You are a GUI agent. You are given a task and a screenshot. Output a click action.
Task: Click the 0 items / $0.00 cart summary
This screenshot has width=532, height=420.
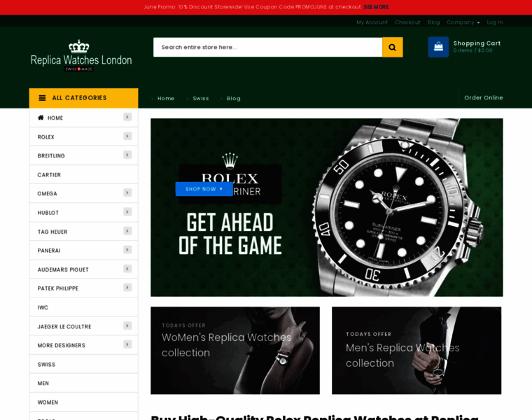472,50
